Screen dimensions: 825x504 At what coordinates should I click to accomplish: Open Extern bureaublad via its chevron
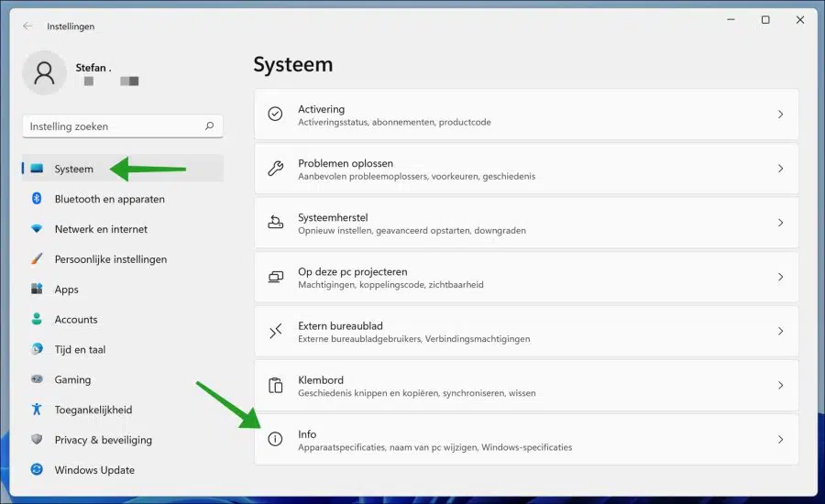pos(780,331)
